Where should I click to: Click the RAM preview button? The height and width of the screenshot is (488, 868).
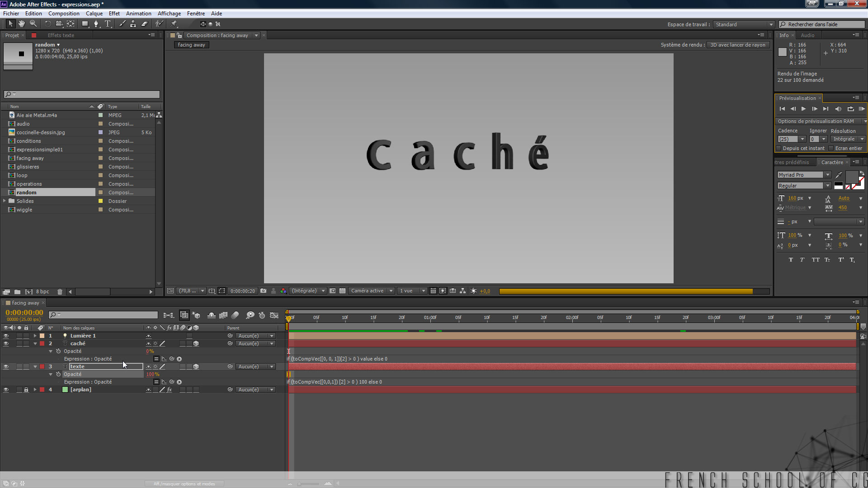coord(861,108)
